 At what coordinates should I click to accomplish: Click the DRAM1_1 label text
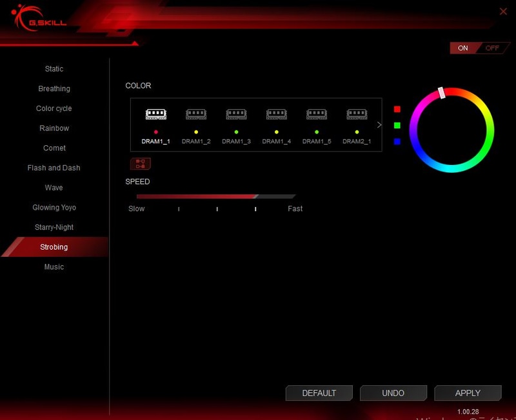tap(156, 141)
